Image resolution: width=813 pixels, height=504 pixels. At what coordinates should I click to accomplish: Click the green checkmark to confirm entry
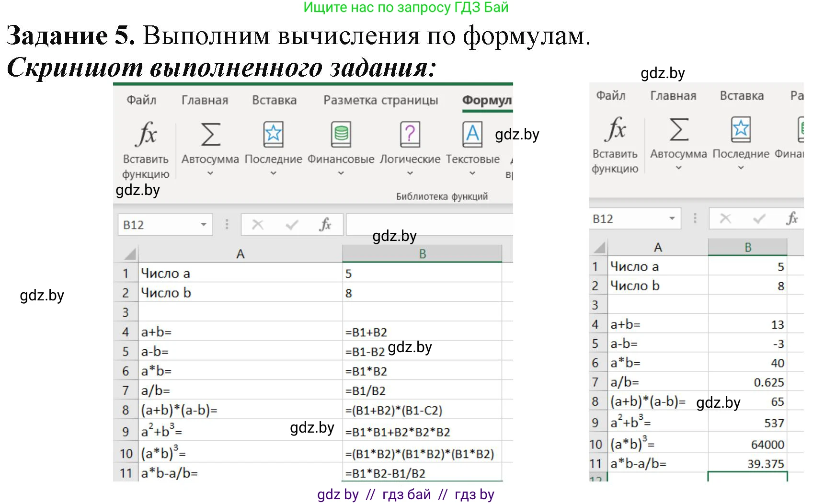[x=291, y=224]
